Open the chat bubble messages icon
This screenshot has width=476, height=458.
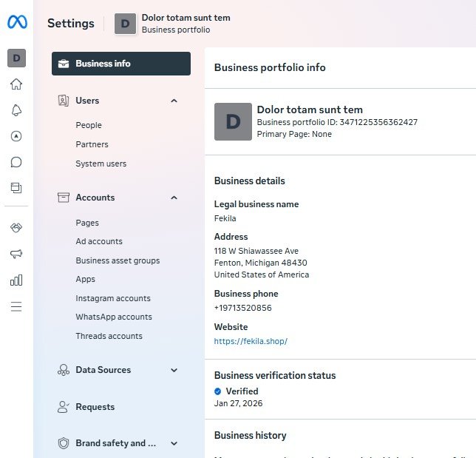pyautogui.click(x=16, y=162)
